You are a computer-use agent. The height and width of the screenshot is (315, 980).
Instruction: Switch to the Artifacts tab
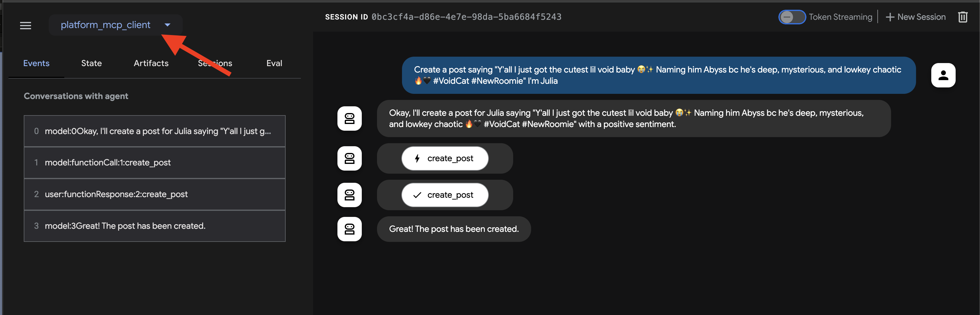(151, 63)
